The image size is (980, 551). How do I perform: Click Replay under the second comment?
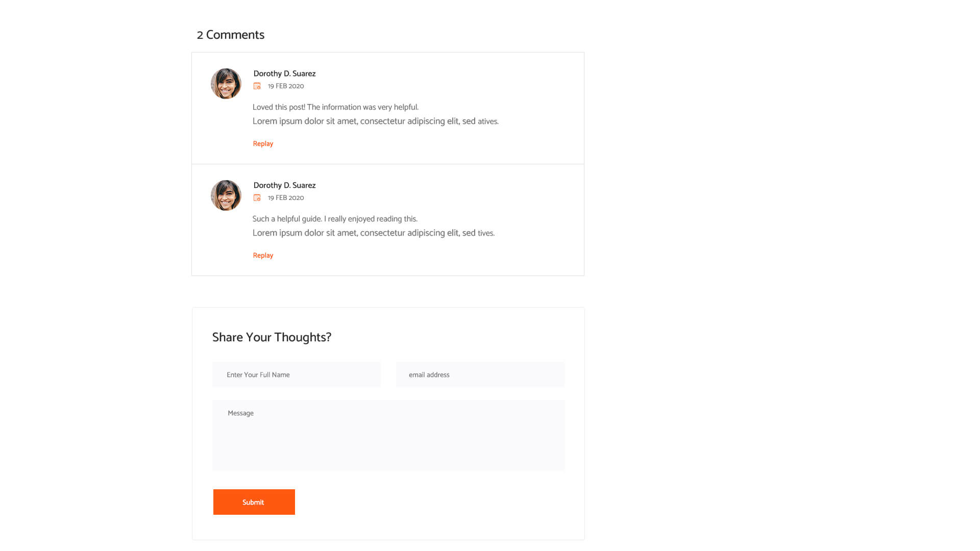[x=263, y=256]
